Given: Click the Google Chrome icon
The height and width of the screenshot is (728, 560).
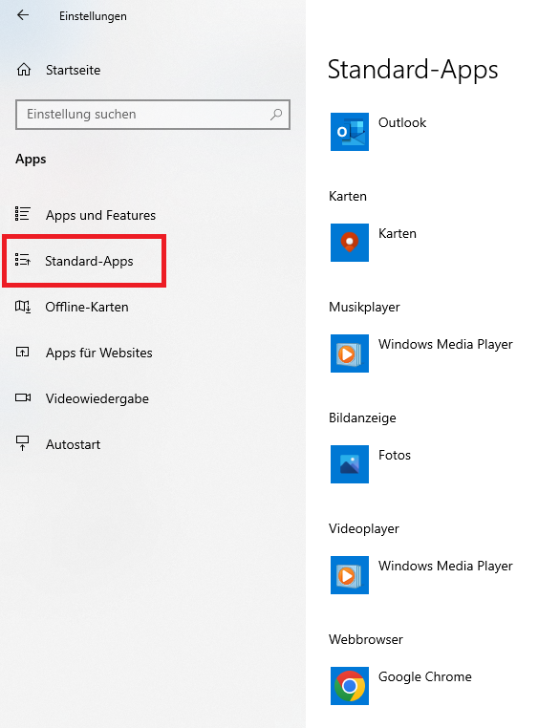Looking at the screenshot, I should 350,686.
